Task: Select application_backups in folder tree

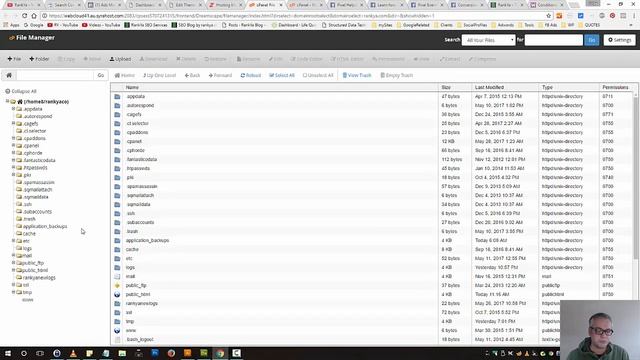Action: coord(45,226)
